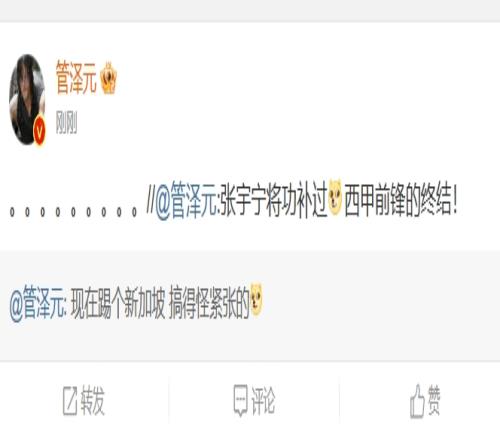Click the doge emoji after 搞得怪紧张的
Viewport: 500px width, 440px height.
point(256,300)
